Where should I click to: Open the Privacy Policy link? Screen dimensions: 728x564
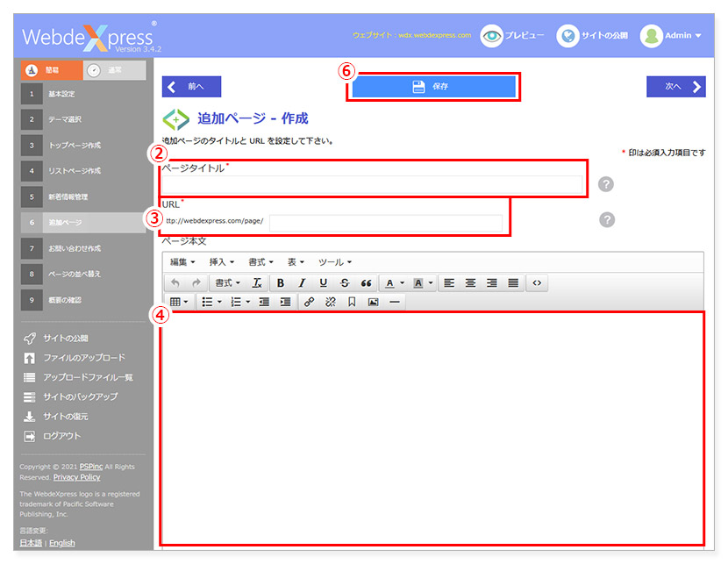(76, 477)
